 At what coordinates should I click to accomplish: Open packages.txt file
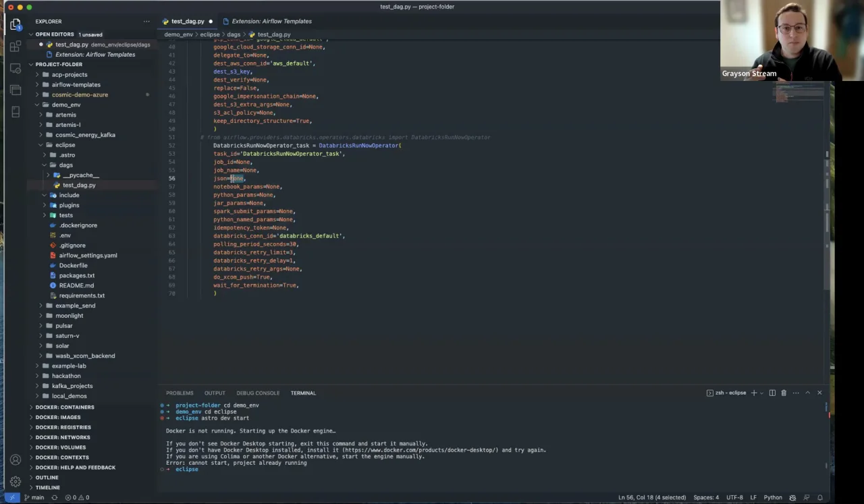pyautogui.click(x=77, y=275)
